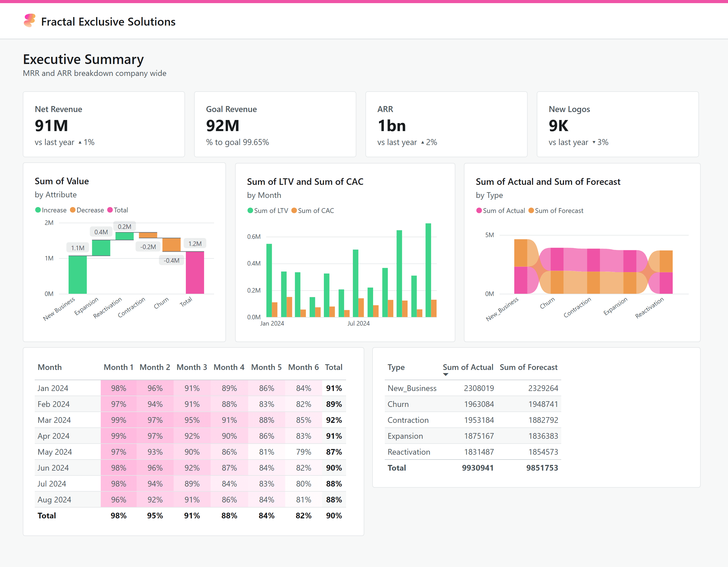Sort table by Sum of Forecast header
The image size is (728, 567).
(528, 367)
